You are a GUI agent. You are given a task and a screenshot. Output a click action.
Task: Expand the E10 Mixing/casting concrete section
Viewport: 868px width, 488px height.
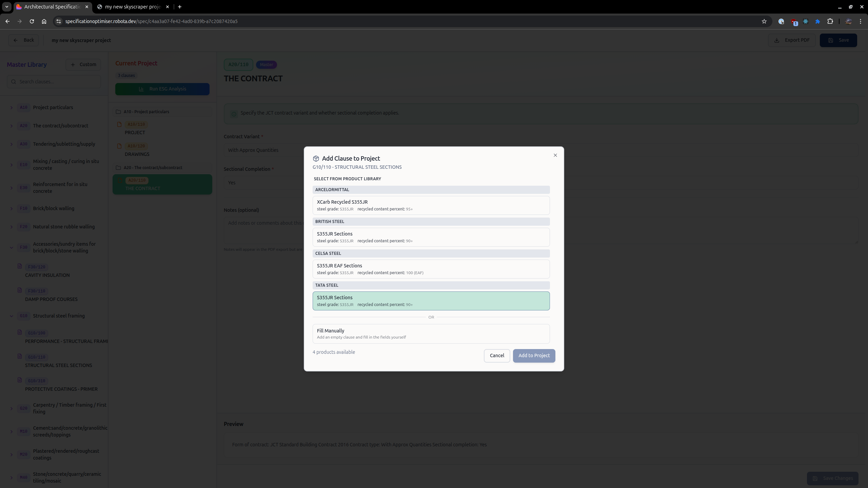point(12,165)
